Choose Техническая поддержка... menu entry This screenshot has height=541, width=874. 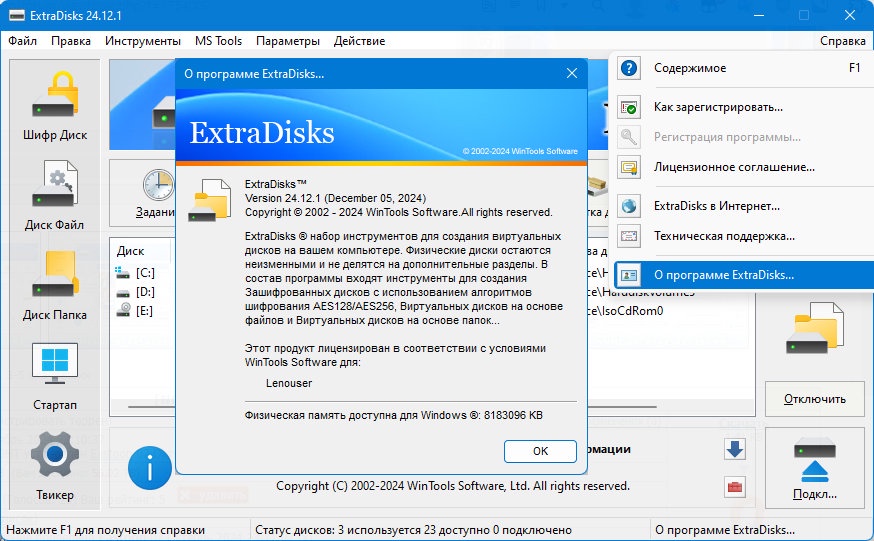tap(744, 236)
